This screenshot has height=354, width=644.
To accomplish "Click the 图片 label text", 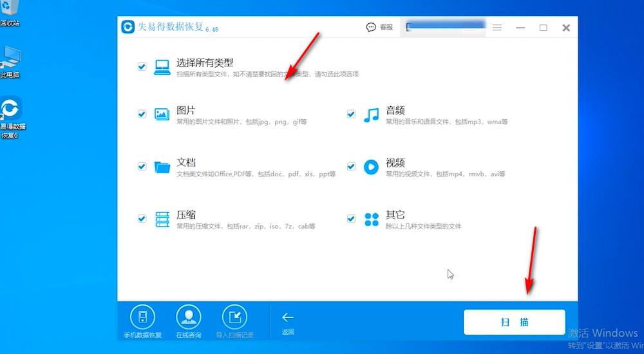I will pyautogui.click(x=186, y=111).
